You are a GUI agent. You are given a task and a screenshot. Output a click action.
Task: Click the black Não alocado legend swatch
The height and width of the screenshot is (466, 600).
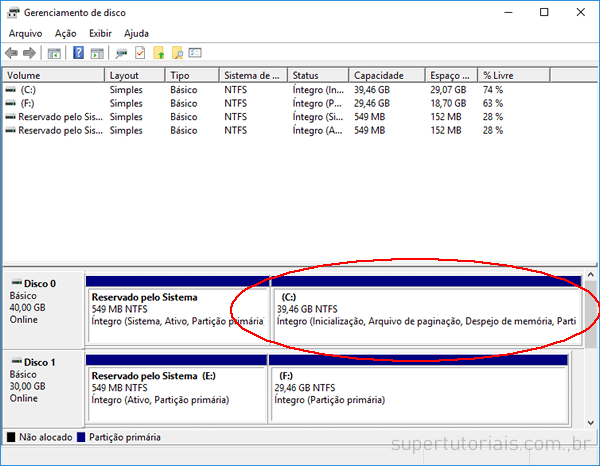10,437
